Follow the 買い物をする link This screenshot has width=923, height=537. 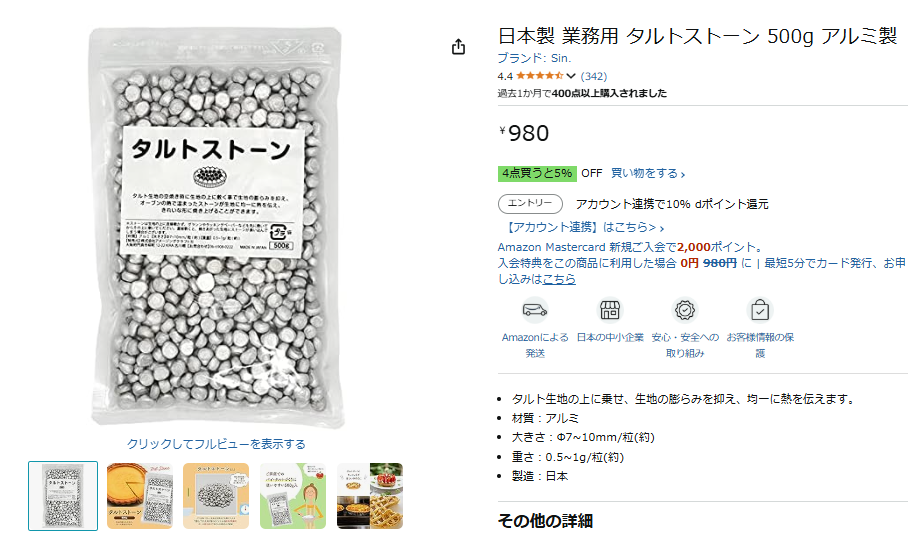pos(648,173)
